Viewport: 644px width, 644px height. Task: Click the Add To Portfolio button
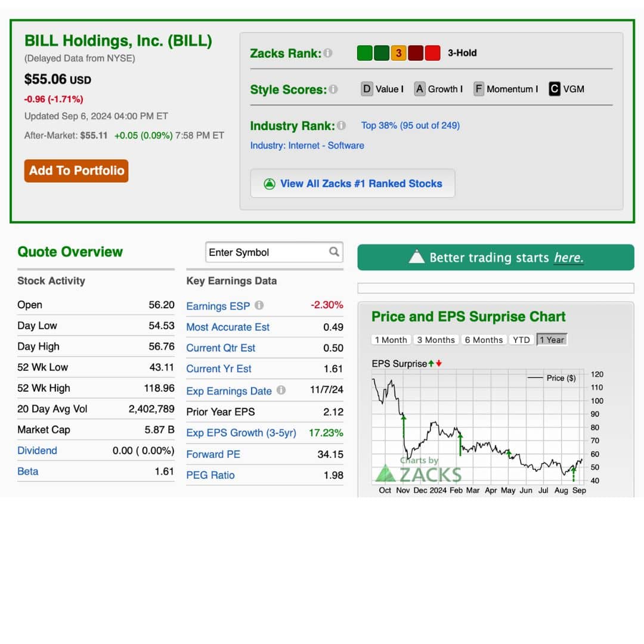[76, 171]
